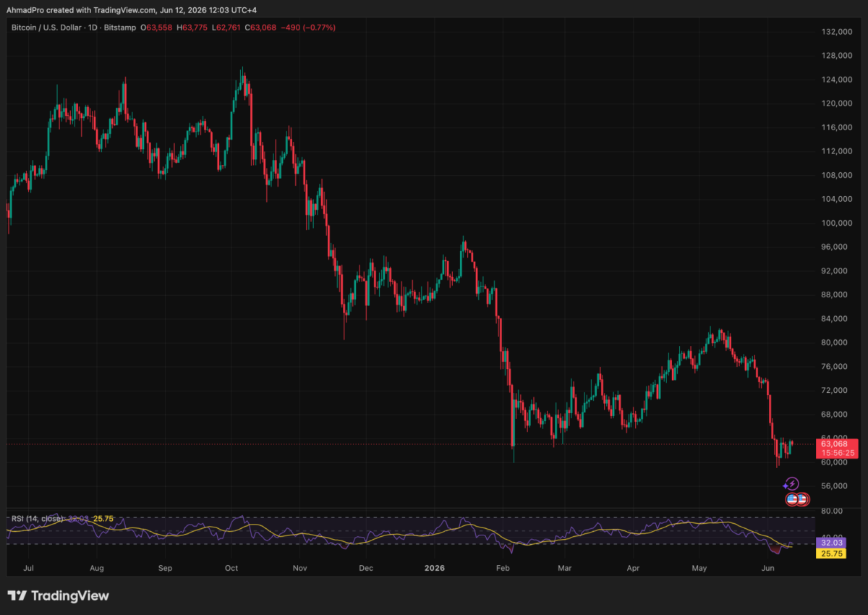Click the yellow 25.75 value in RSI legend

103,519
